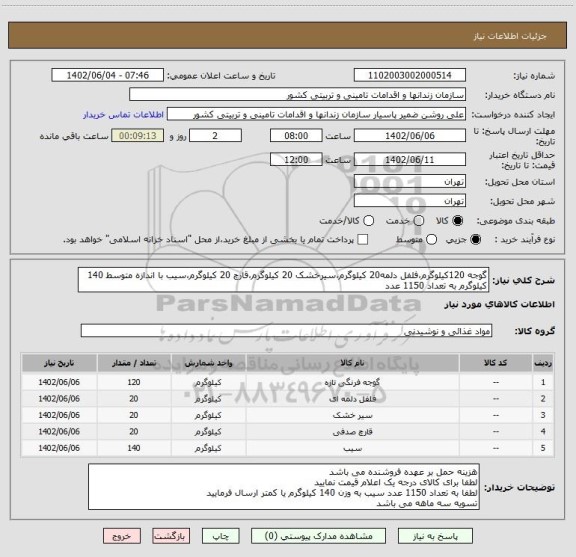Click the کد کالا column header
This screenshot has width=576, height=557.
click(496, 363)
